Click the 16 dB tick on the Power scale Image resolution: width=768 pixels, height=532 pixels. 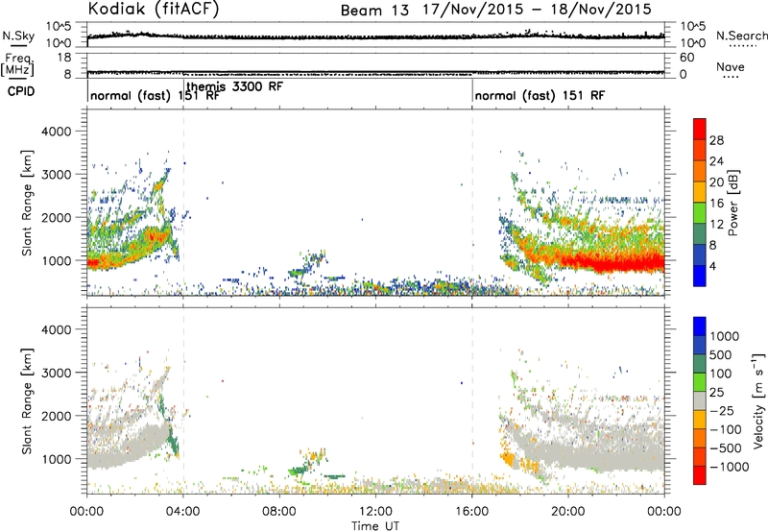[716, 204]
